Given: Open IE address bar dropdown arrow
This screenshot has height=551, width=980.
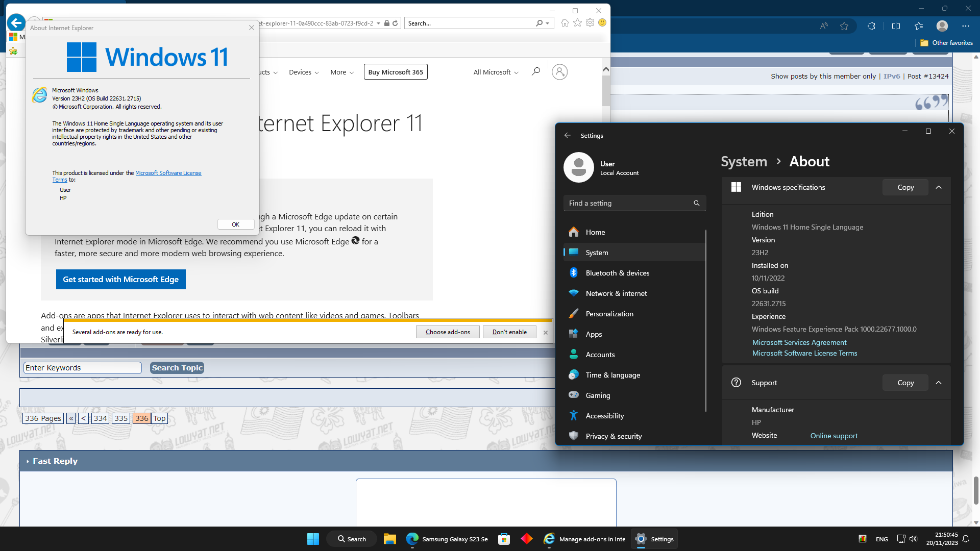Looking at the screenshot, I should point(378,23).
